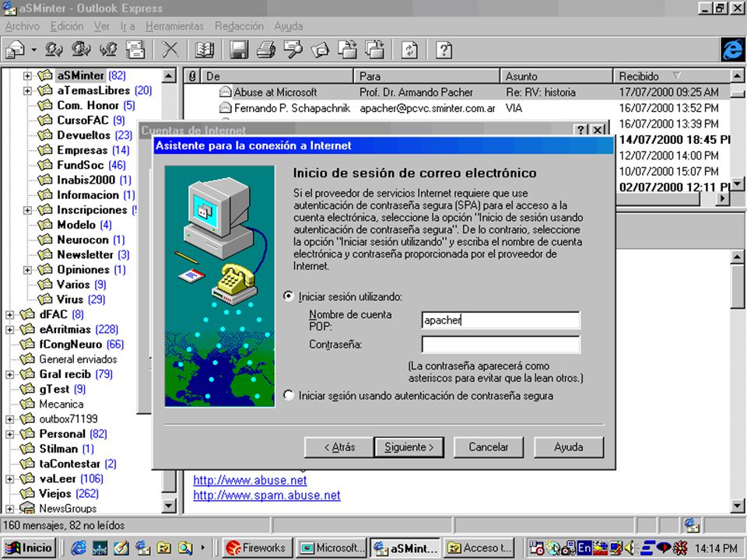Image resolution: width=747 pixels, height=560 pixels.
Task: Open the Herramientas menu
Action: coord(175,26)
